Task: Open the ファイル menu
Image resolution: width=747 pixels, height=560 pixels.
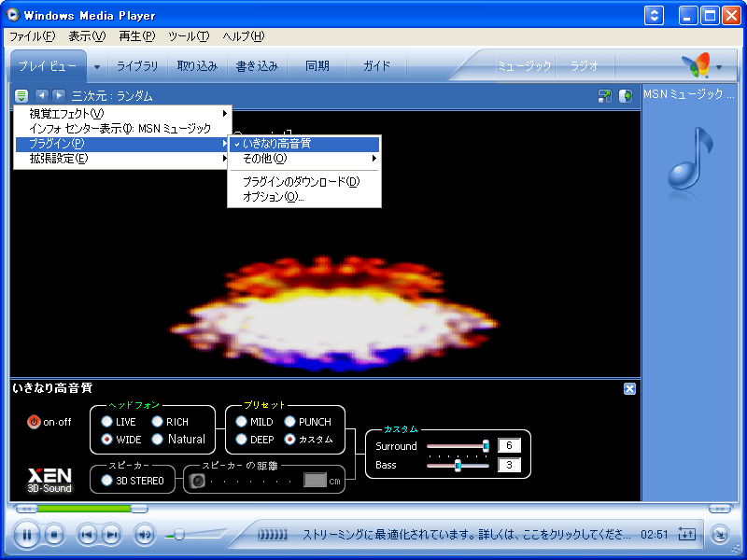Action: (33, 36)
